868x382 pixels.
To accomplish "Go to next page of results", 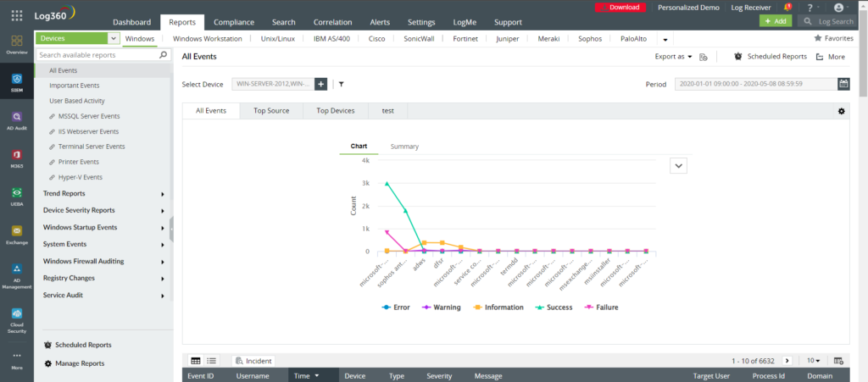I will [x=787, y=361].
